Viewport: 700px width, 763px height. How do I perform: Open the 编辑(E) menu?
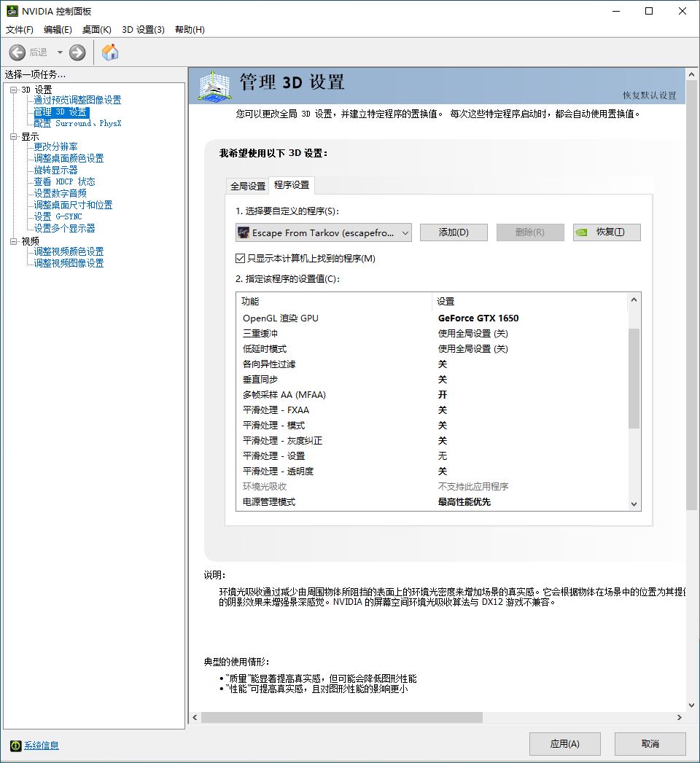tap(58, 29)
